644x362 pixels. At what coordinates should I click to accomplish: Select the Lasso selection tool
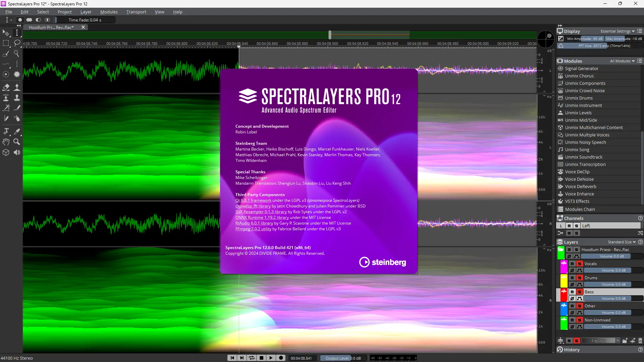click(17, 43)
